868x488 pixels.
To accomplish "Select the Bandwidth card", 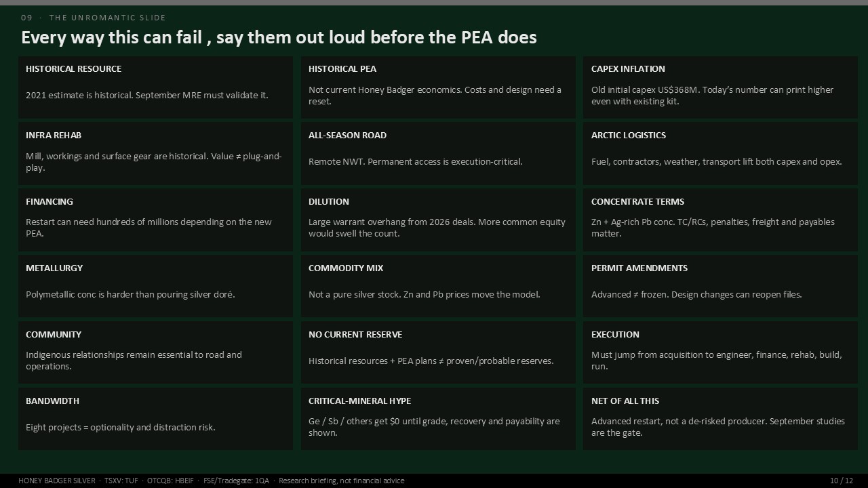I will [x=155, y=420].
